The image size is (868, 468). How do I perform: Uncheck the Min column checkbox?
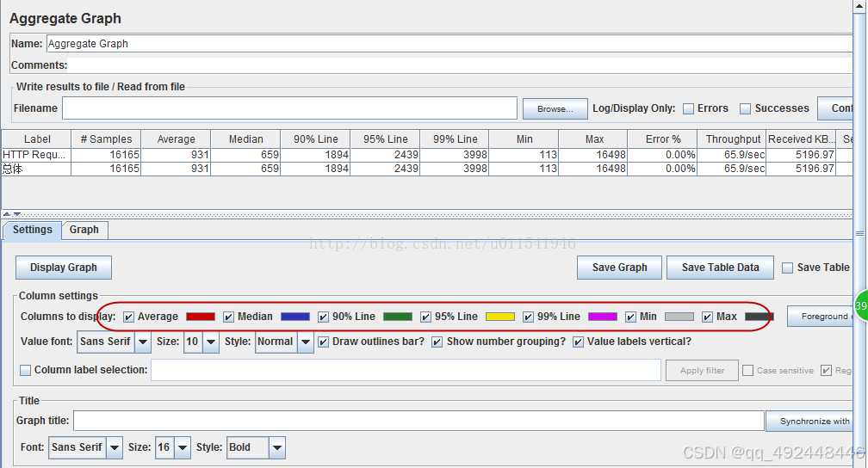(x=630, y=317)
